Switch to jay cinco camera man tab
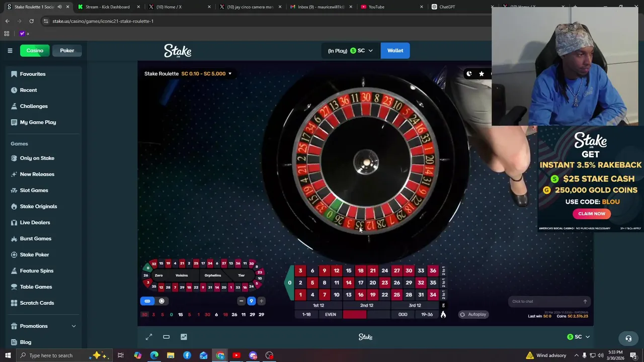The image size is (644, 362). tap(250, 7)
